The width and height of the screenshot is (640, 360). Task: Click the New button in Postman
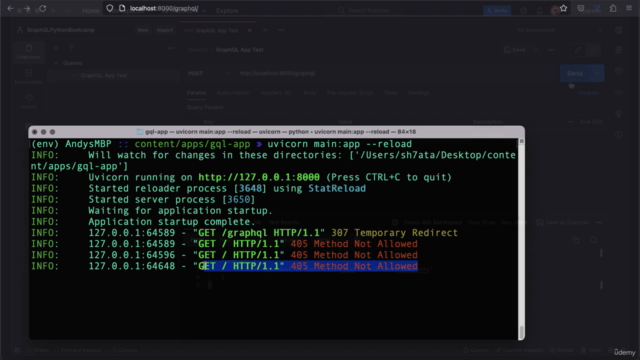coord(143,30)
